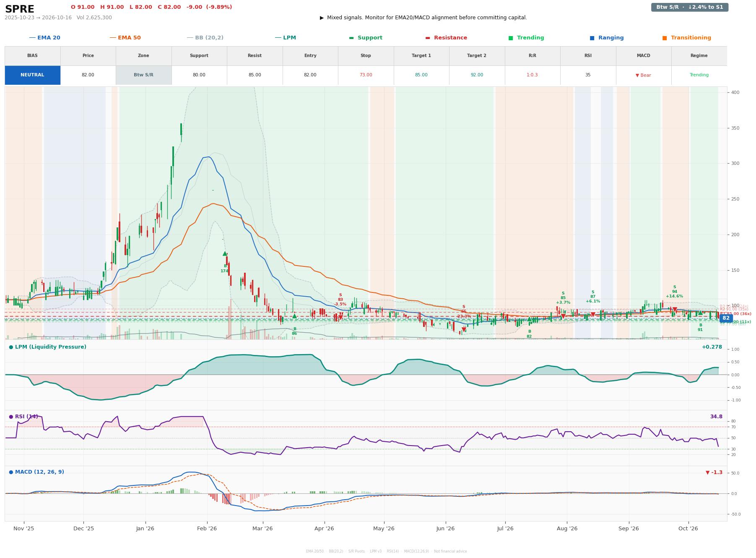
Task: Click the MACD reading -1.3
Action: 714,472
